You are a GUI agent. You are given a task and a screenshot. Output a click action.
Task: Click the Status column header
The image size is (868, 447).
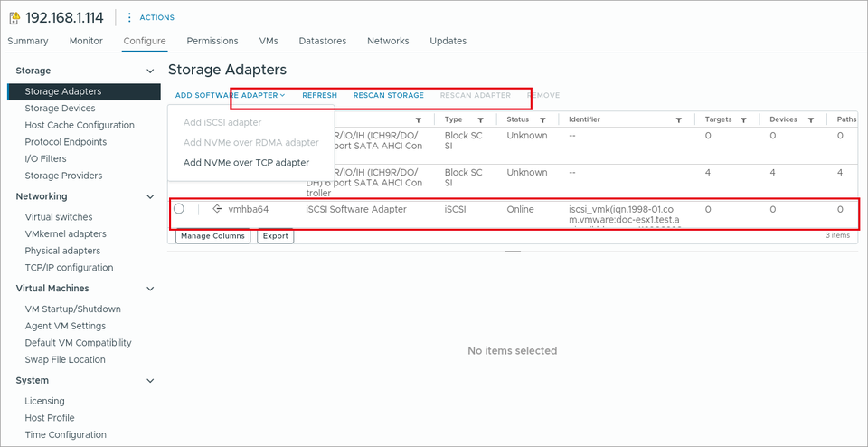[517, 119]
